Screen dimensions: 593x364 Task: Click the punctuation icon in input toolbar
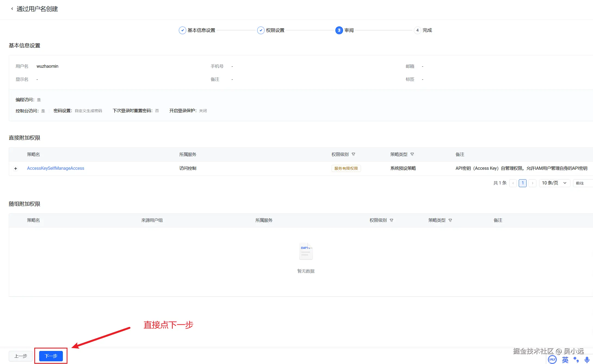576,360
